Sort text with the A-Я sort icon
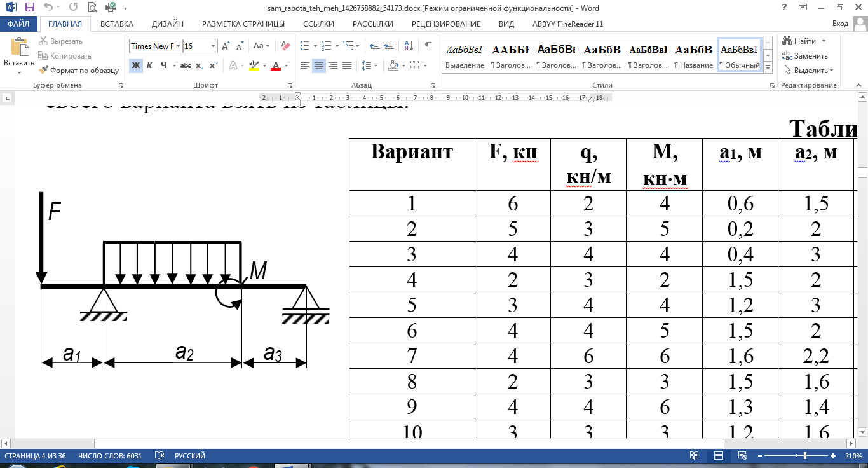868x468 pixels. pyautogui.click(x=408, y=46)
